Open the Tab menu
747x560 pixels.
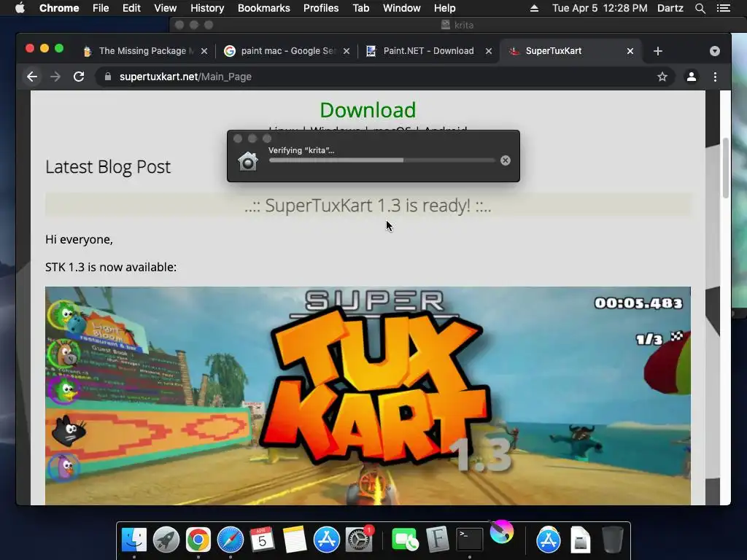point(360,8)
